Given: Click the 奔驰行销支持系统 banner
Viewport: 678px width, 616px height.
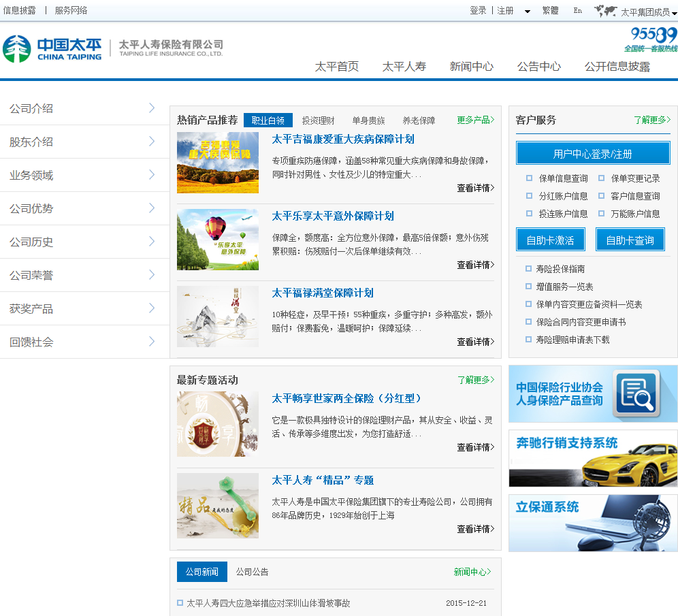Looking at the screenshot, I should click(593, 458).
